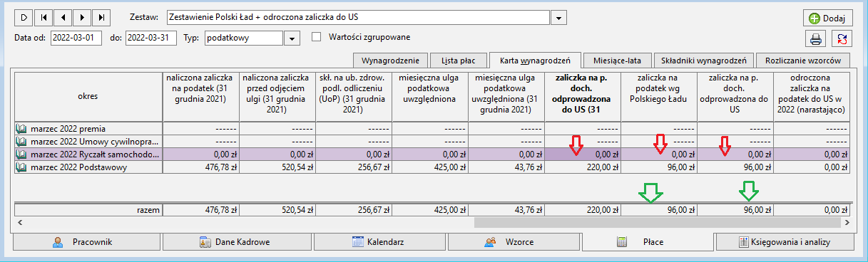
Task: Click the refresh icon next to printer
Action: (x=843, y=38)
